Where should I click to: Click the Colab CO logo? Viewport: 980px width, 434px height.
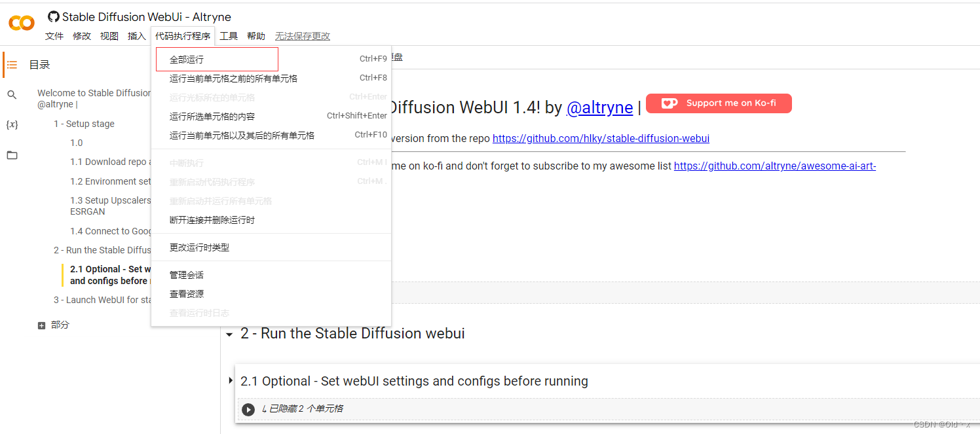pos(22,23)
